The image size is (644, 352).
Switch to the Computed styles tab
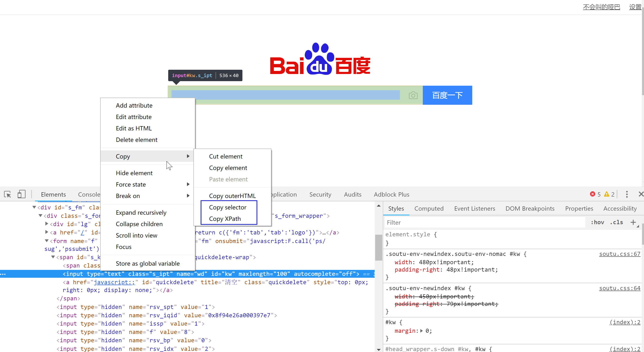[429, 208]
